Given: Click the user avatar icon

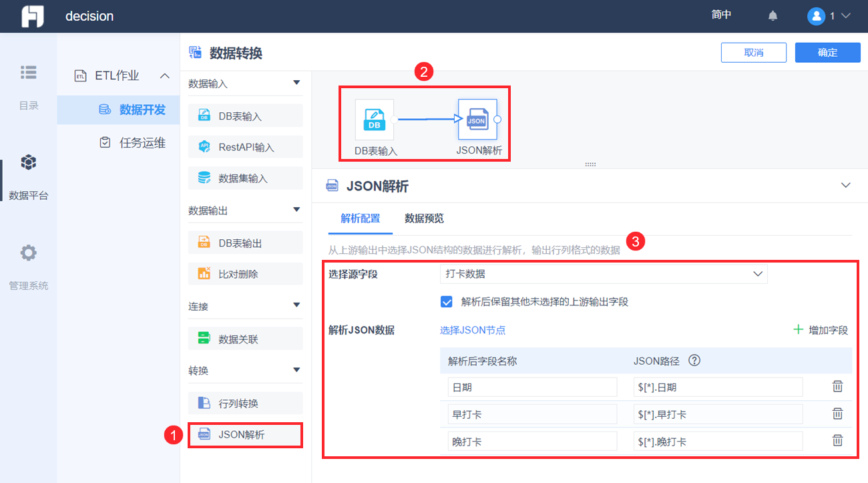Looking at the screenshot, I should click(816, 16).
